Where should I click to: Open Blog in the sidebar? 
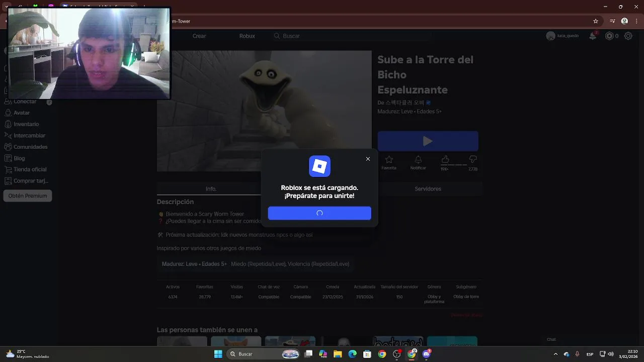(19, 158)
